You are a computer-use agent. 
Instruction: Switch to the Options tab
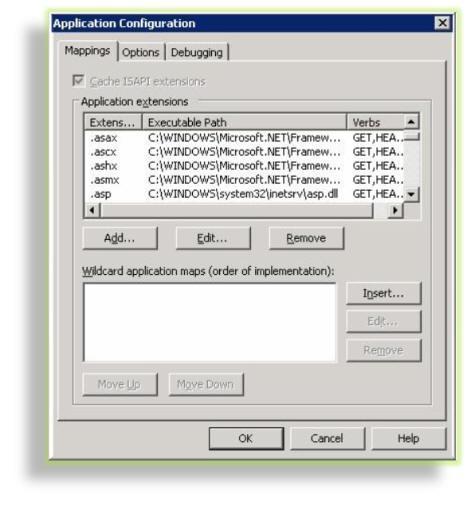point(141,52)
